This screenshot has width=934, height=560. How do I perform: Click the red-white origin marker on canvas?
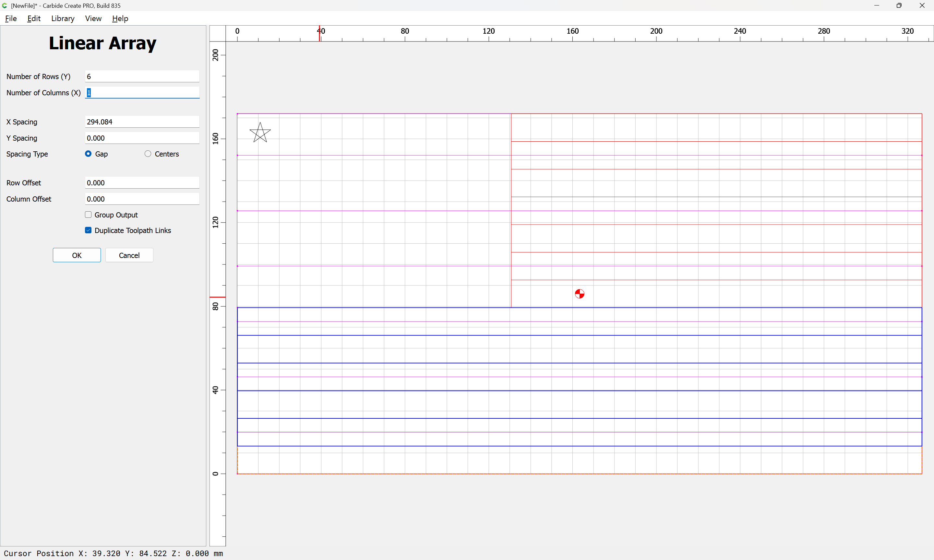point(580,294)
